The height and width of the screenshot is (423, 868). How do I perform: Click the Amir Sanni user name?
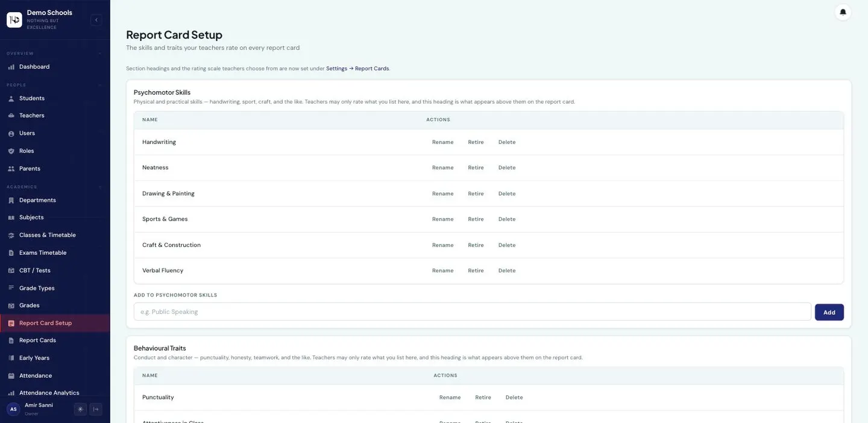tap(39, 406)
